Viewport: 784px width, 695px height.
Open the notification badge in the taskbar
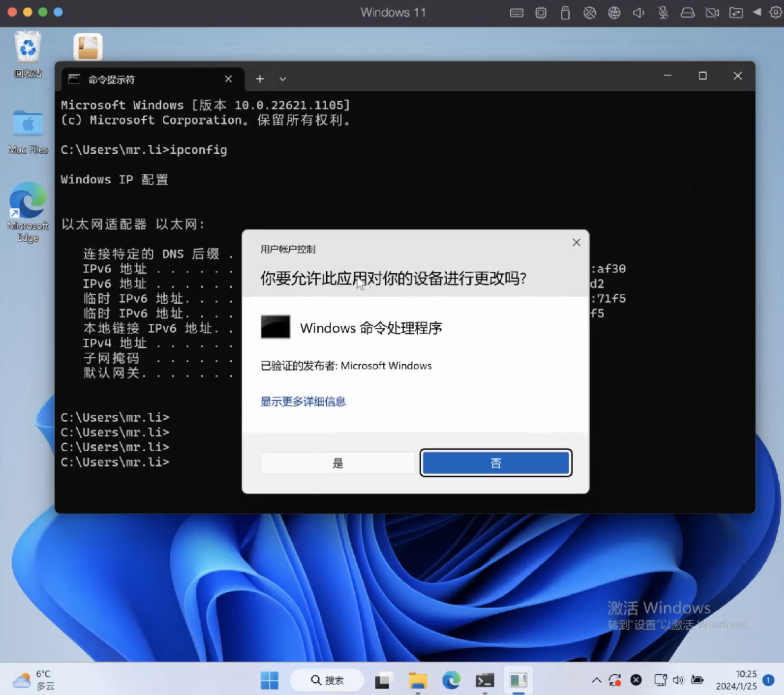click(768, 680)
